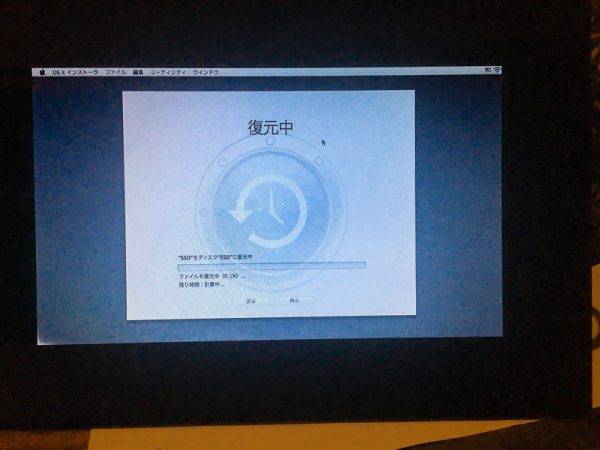Viewport: 600px width, 450px height.
Task: Click the SSD disk restoring label
Action: [x=215, y=258]
